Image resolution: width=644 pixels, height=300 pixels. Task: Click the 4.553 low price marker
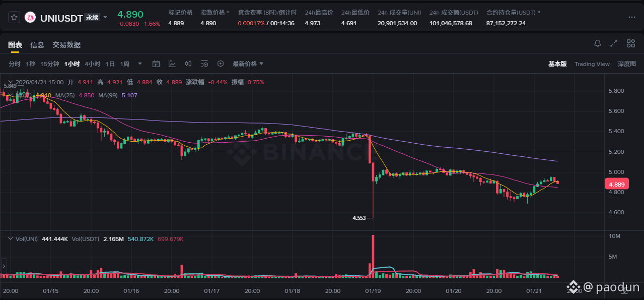(x=360, y=218)
